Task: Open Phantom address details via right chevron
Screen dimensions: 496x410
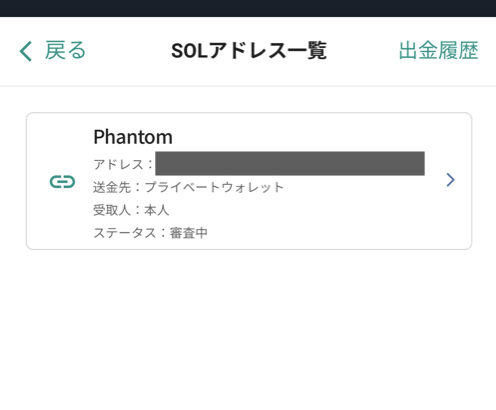Action: click(450, 180)
